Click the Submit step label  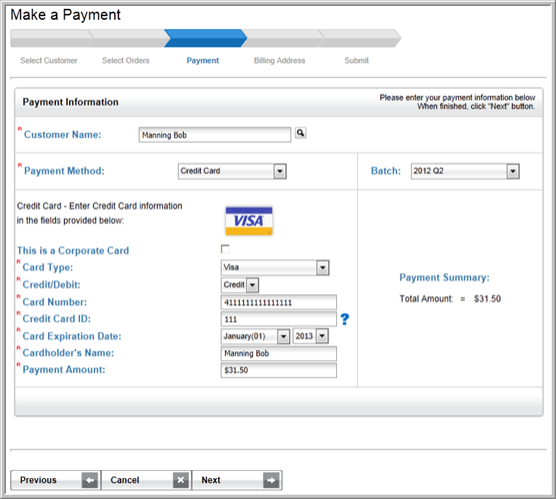[357, 61]
